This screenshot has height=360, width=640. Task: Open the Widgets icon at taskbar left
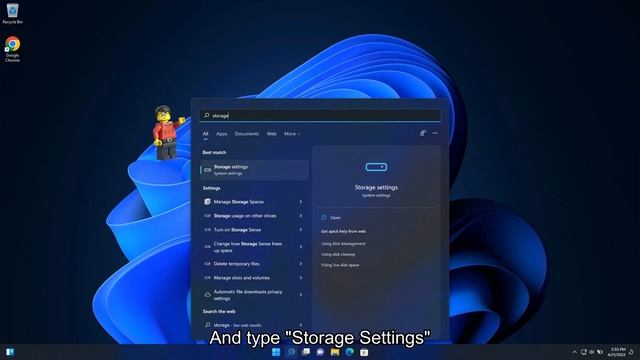pos(10,352)
